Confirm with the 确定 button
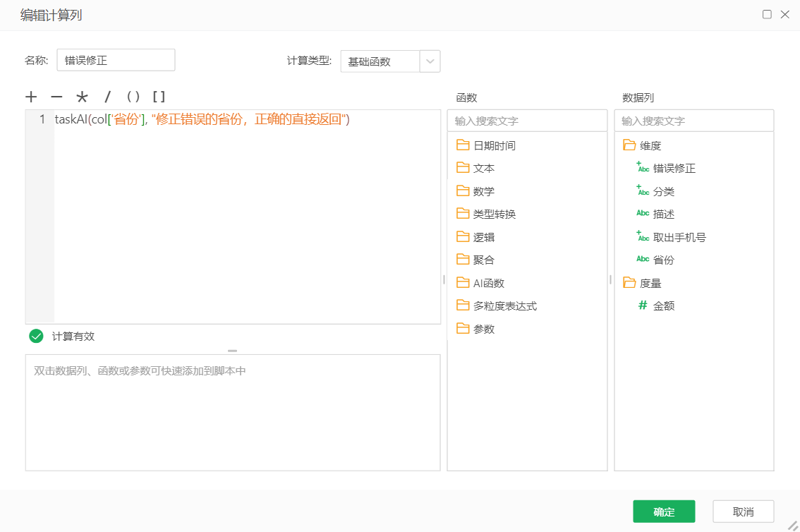 point(663,512)
